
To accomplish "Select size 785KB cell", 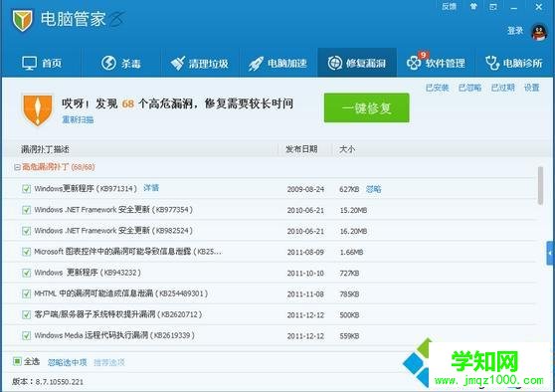I will pyautogui.click(x=349, y=294).
